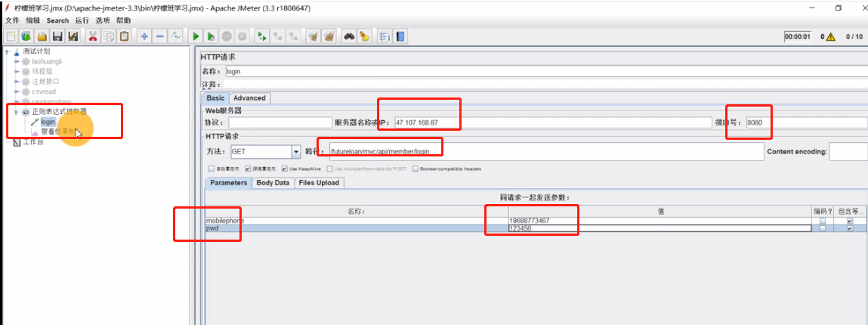Click the 服务器名称或IP input field

coord(552,122)
